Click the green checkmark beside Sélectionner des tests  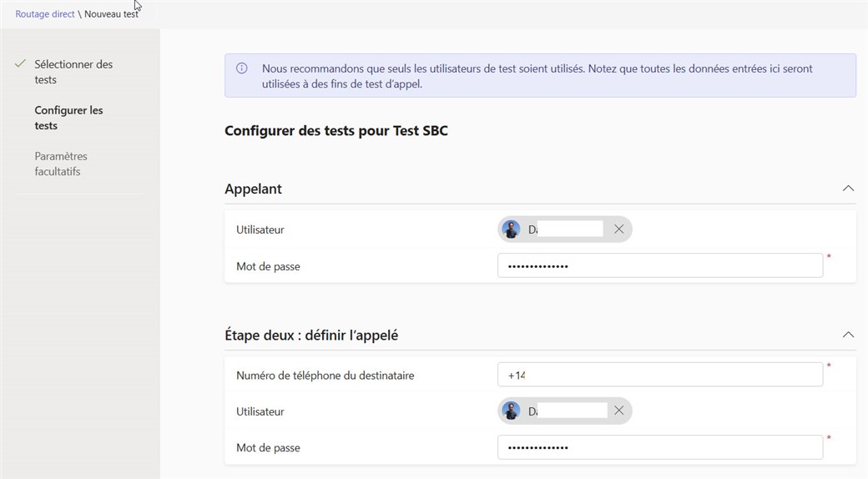pyautogui.click(x=21, y=64)
